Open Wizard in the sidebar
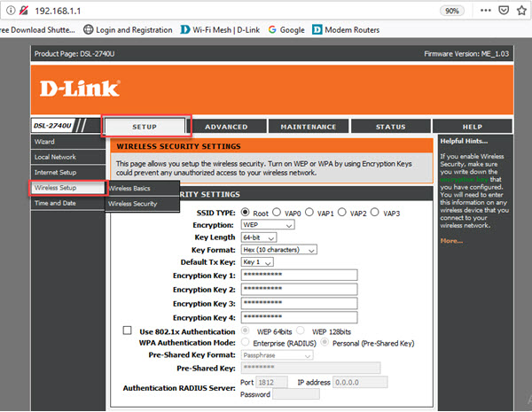 tap(68, 142)
